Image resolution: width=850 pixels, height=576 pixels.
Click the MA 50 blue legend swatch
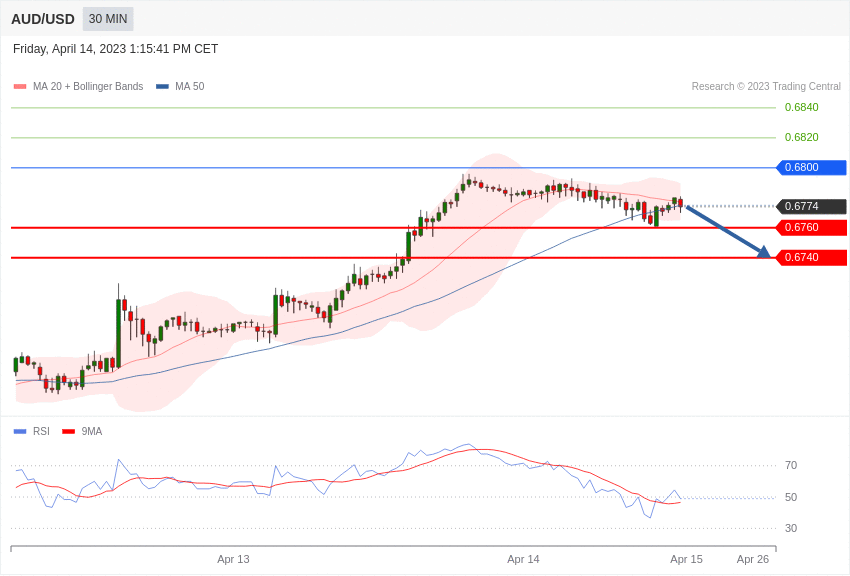162,87
